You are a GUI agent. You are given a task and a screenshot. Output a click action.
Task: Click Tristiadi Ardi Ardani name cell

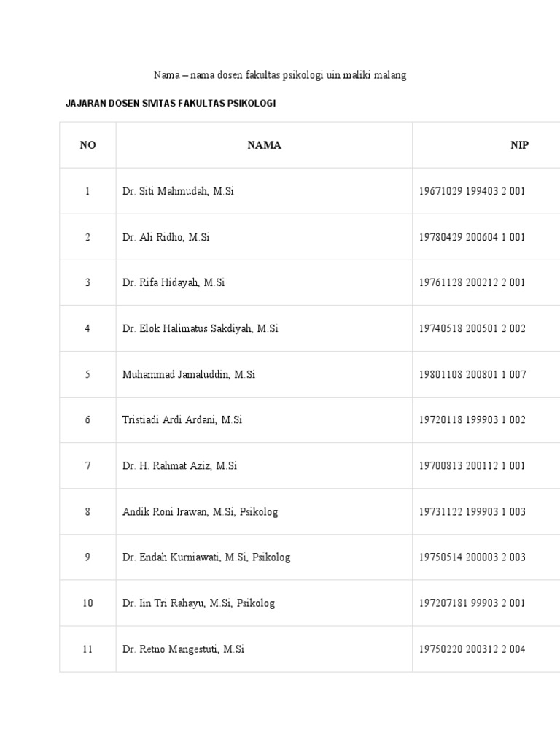[182, 420]
